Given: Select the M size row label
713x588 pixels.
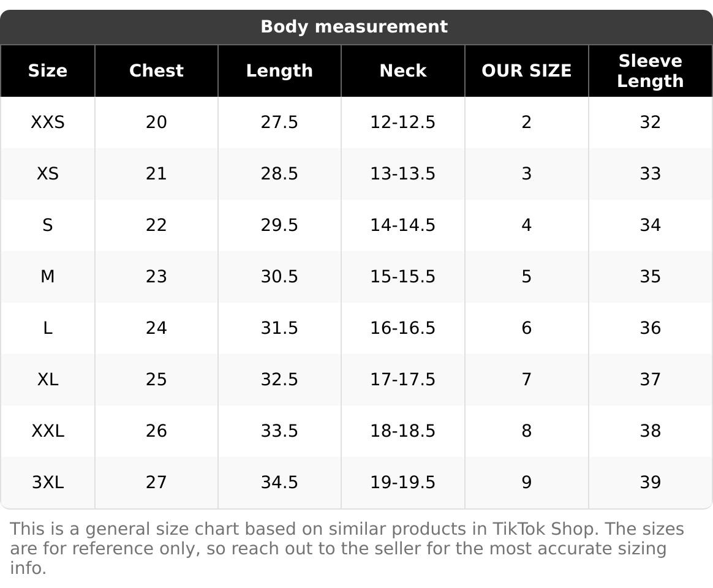Looking at the screenshot, I should pos(48,277).
